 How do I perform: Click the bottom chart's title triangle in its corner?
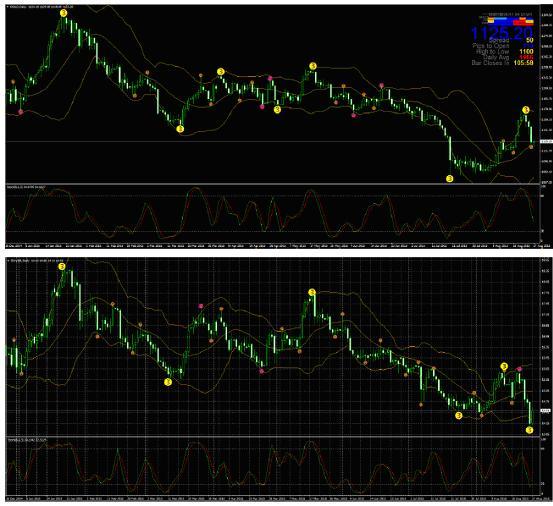click(8, 261)
